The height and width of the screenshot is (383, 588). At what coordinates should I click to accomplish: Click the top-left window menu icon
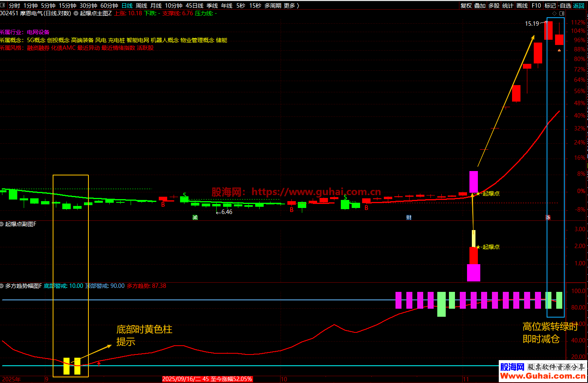3,5
